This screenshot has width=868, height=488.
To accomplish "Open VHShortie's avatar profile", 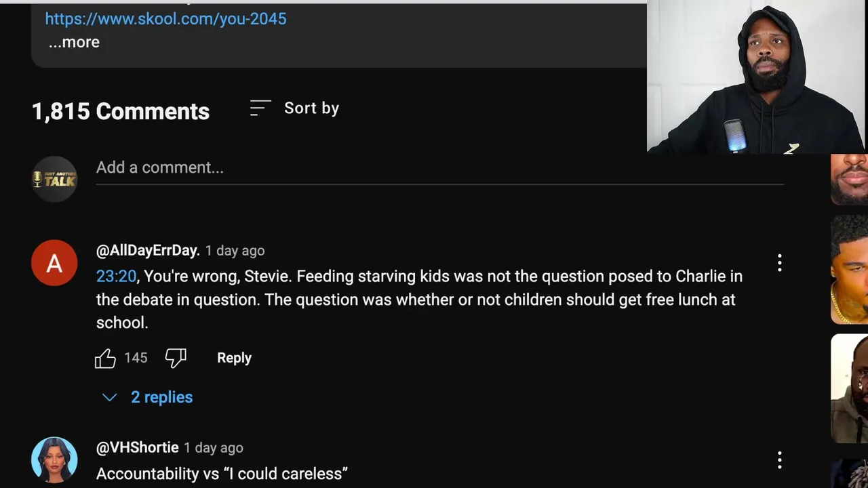I will click(54, 460).
